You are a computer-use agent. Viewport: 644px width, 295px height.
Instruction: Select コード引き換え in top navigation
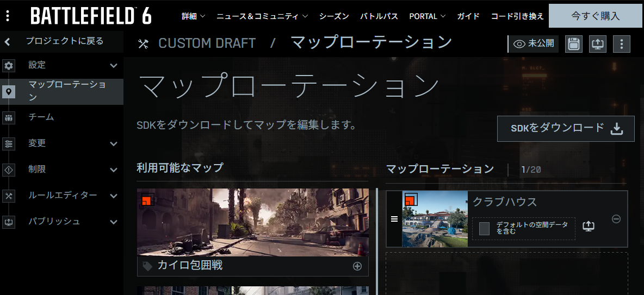click(x=517, y=16)
